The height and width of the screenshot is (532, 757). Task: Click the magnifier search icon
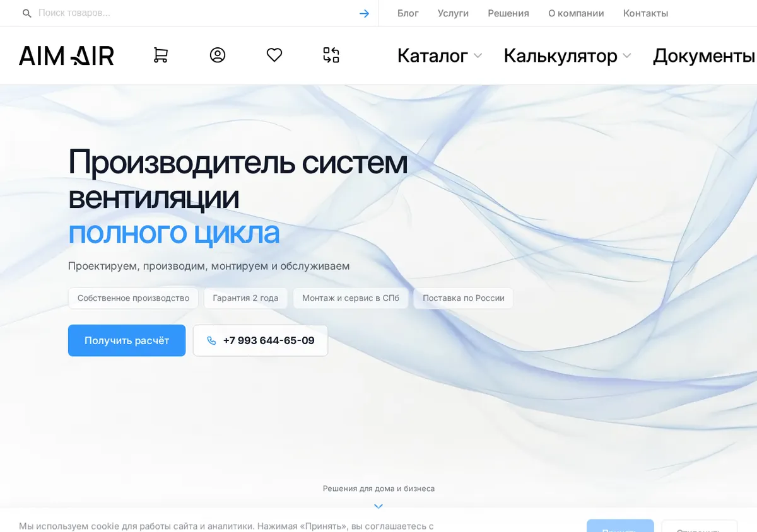[27, 13]
